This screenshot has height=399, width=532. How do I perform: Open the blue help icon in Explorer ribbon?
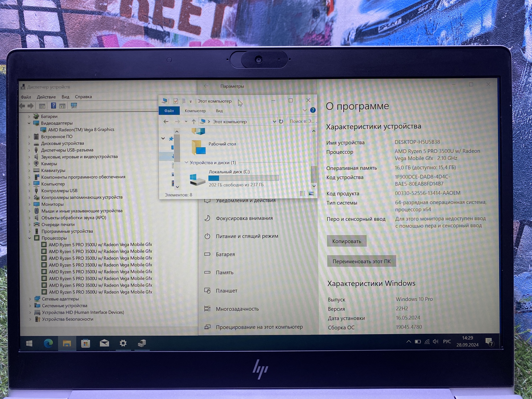click(313, 110)
